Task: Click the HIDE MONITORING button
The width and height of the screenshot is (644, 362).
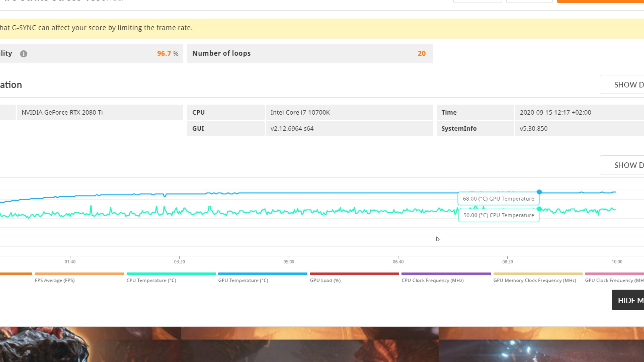Action: point(629,300)
